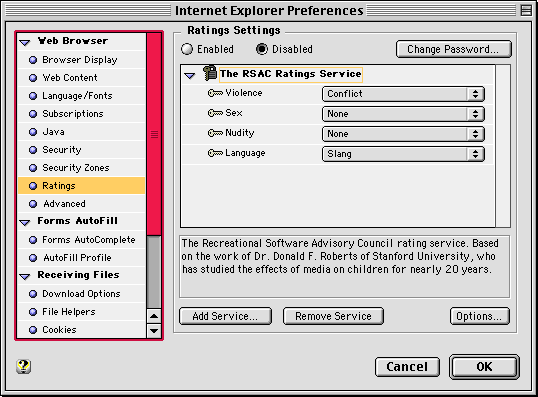538x397 pixels.
Task: Click the key icon beside Nudity
Action: point(215,133)
